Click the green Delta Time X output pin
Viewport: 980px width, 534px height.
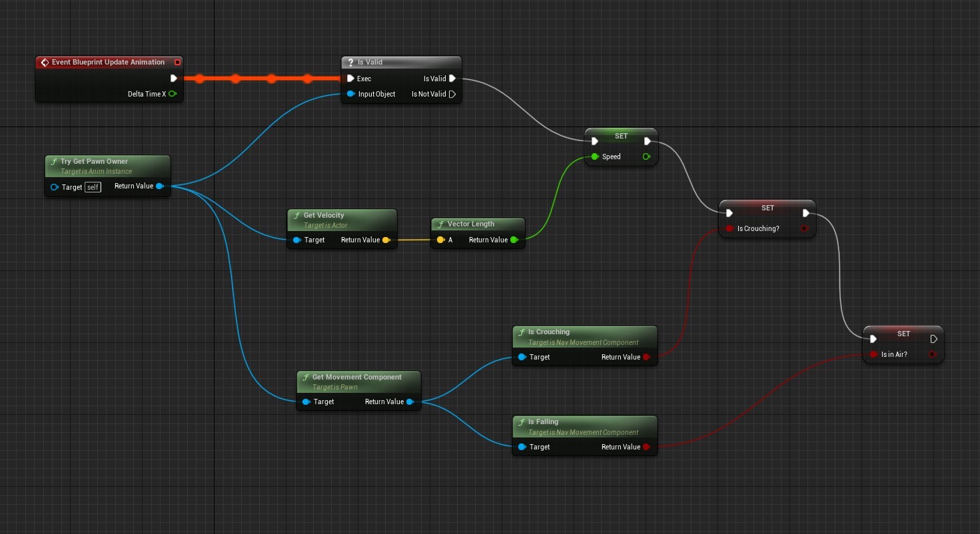[173, 94]
